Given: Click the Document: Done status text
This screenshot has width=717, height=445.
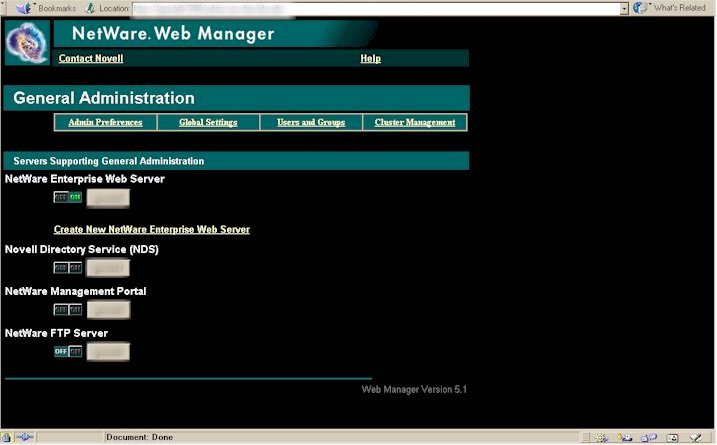Looking at the screenshot, I should (139, 437).
